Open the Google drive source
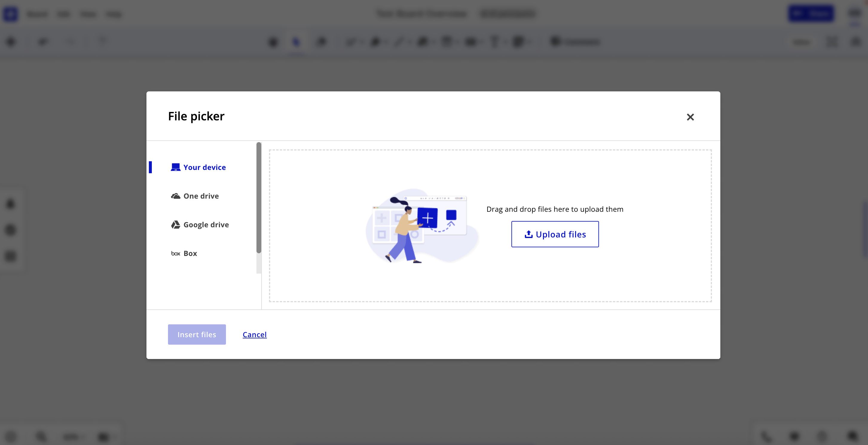This screenshot has height=445, width=868. (206, 225)
